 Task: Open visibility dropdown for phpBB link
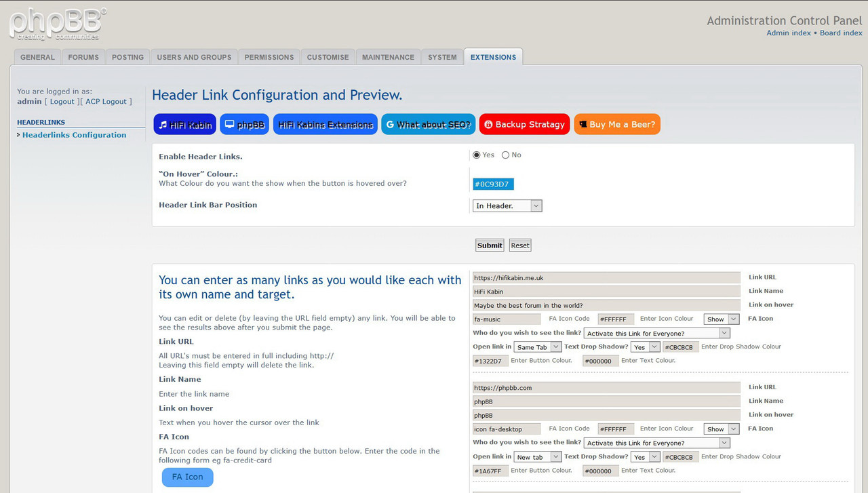[656, 443]
